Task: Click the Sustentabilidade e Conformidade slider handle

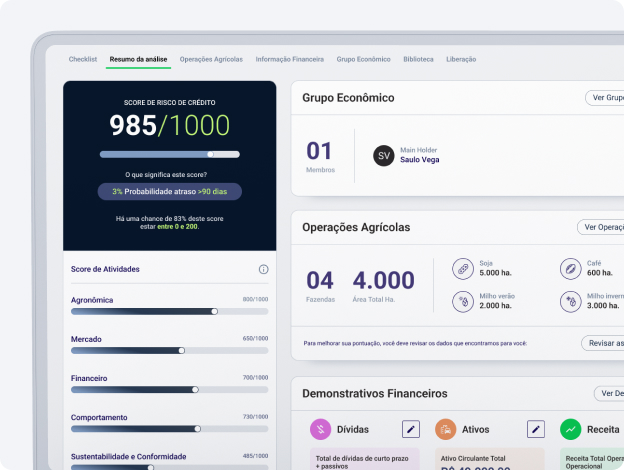Action: 151,468
